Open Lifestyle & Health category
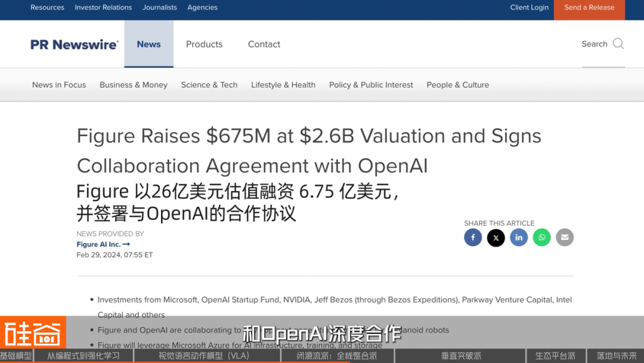Viewport: 644px width, 363px height. (x=283, y=85)
